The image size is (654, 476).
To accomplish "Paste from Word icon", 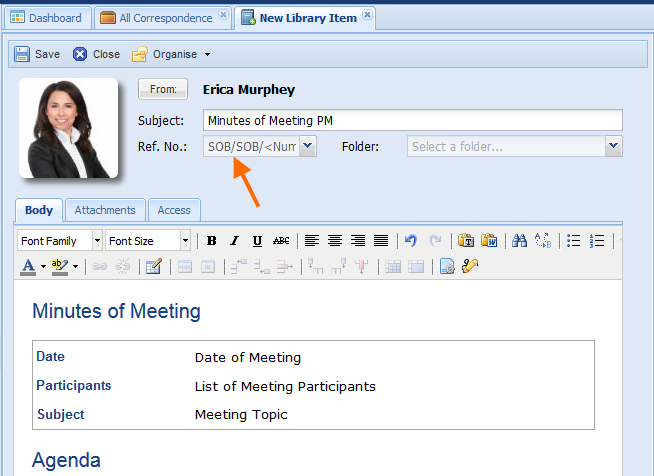I will click(489, 241).
